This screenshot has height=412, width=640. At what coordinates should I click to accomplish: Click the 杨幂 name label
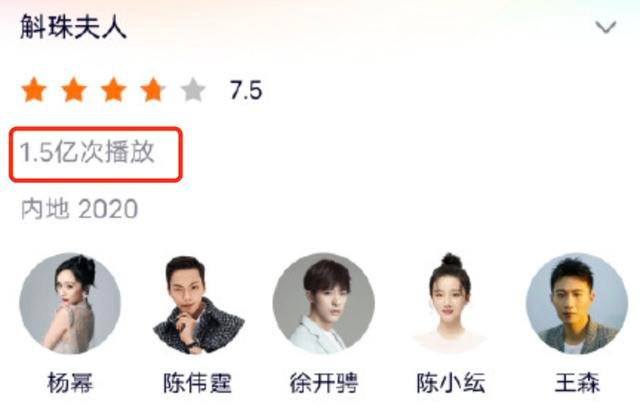coord(70,383)
